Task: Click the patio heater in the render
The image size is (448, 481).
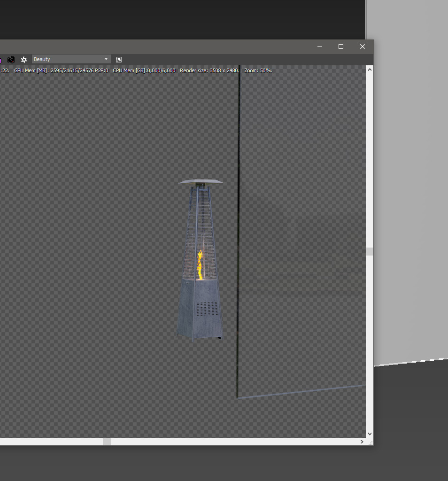Action: (200, 260)
